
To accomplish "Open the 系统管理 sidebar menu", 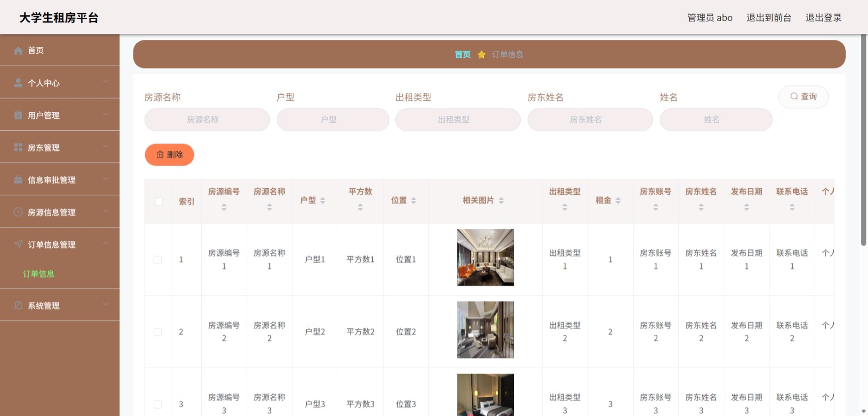I will (60, 305).
